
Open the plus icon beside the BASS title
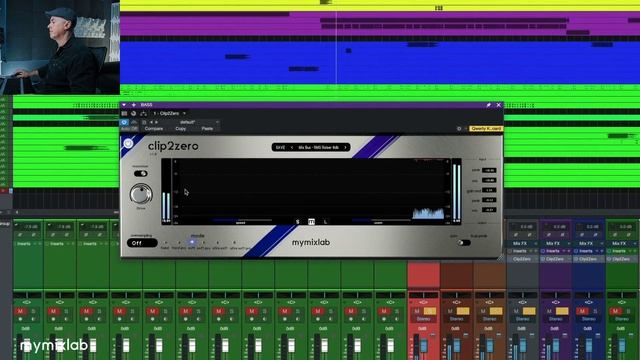pyautogui.click(x=133, y=105)
